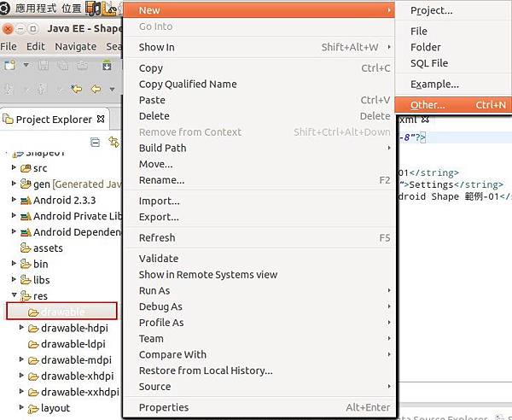Select the drawable-xxhdpi folder
Screen dimensions: 512x420
coord(80,392)
